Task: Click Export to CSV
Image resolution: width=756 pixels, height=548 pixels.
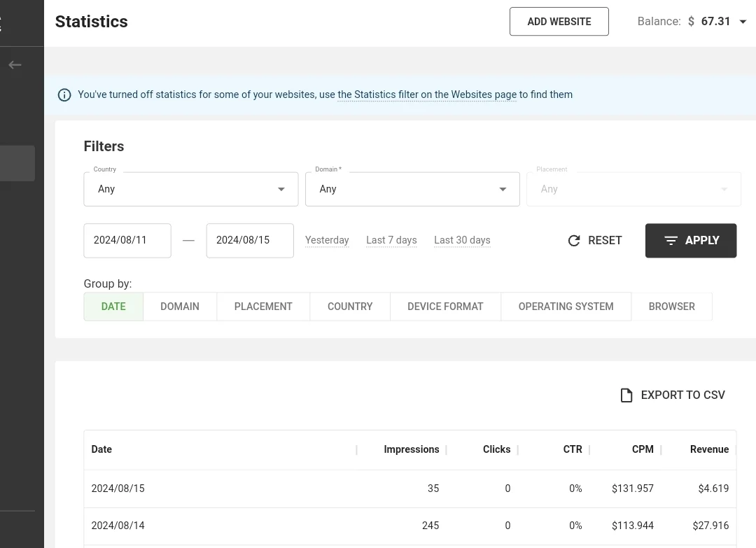Action: tap(673, 395)
